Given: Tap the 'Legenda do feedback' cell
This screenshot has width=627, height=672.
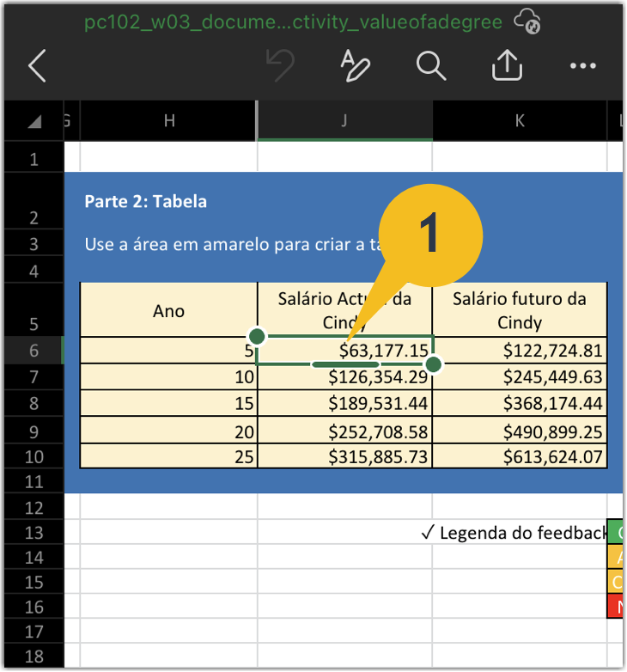Looking at the screenshot, I should click(x=514, y=532).
